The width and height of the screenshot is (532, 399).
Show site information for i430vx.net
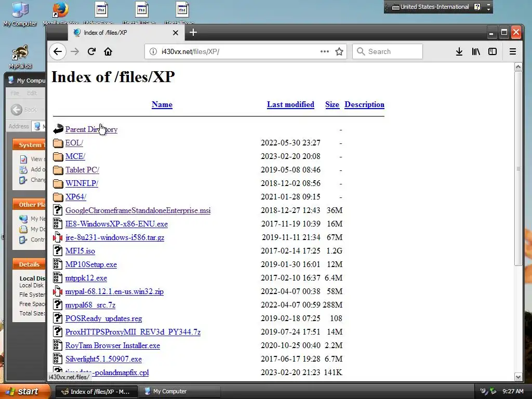coord(153,51)
